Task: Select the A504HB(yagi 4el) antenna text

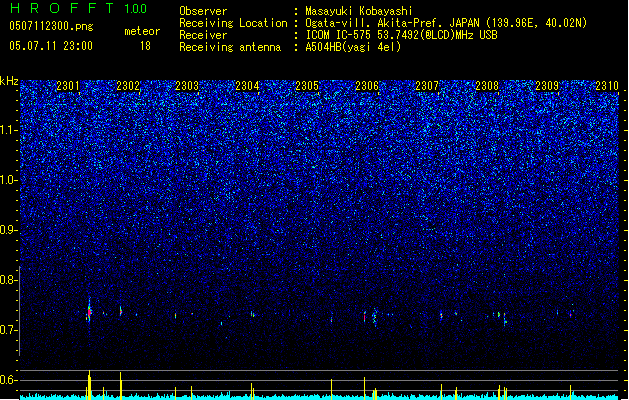Action: [353, 47]
